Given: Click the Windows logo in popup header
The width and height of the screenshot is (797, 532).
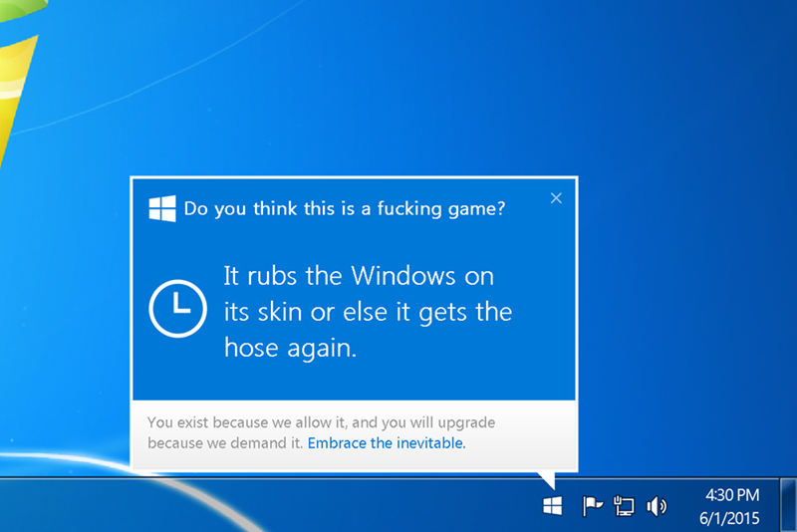Looking at the screenshot, I should tap(162, 208).
